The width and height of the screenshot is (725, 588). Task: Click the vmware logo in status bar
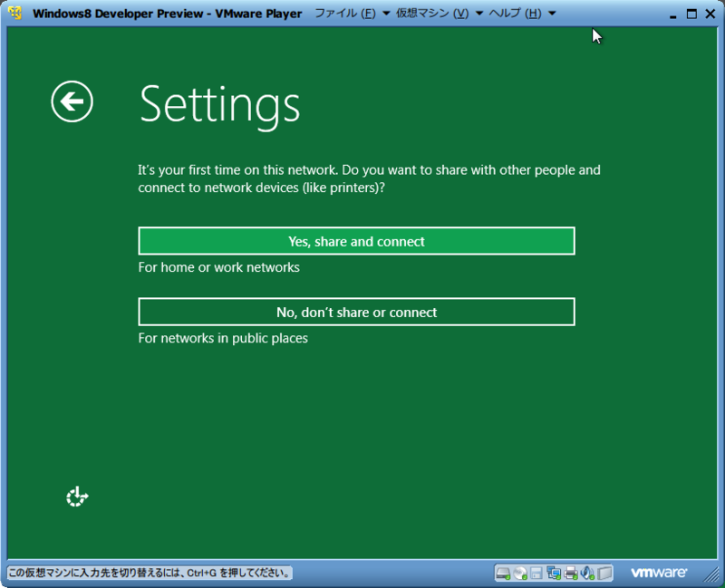click(x=659, y=573)
